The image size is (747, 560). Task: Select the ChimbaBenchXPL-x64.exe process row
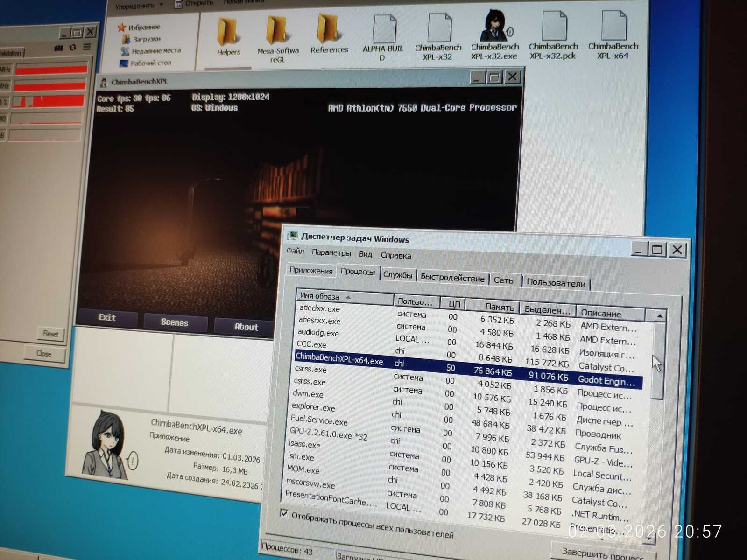pyautogui.click(x=468, y=370)
